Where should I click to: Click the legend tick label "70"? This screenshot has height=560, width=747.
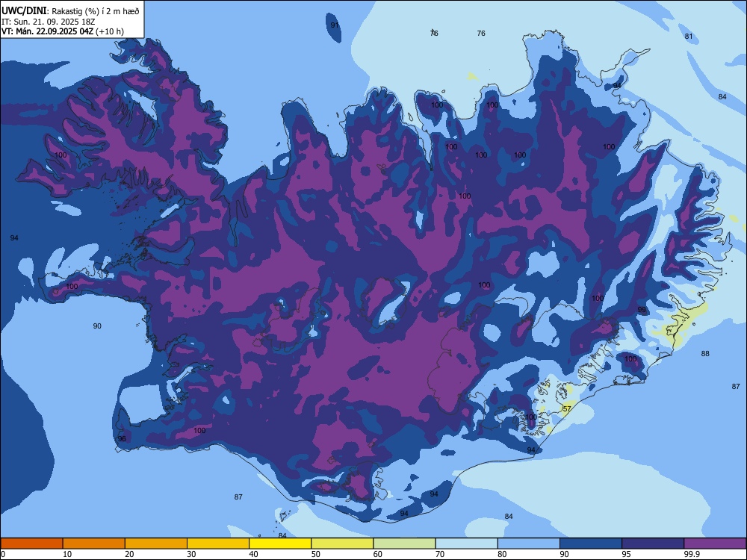pyautogui.click(x=440, y=554)
